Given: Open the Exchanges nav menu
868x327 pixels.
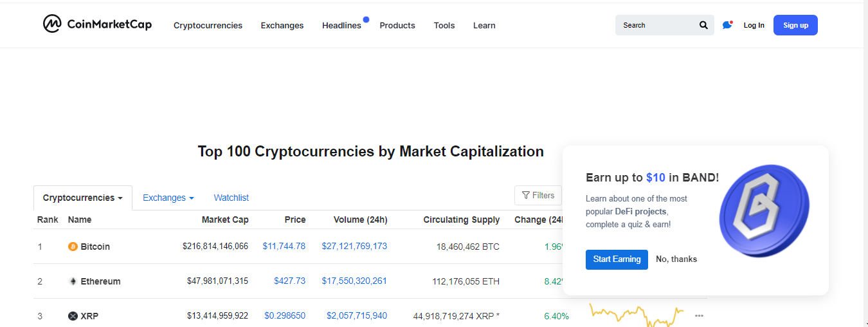Looking at the screenshot, I should (x=282, y=26).
